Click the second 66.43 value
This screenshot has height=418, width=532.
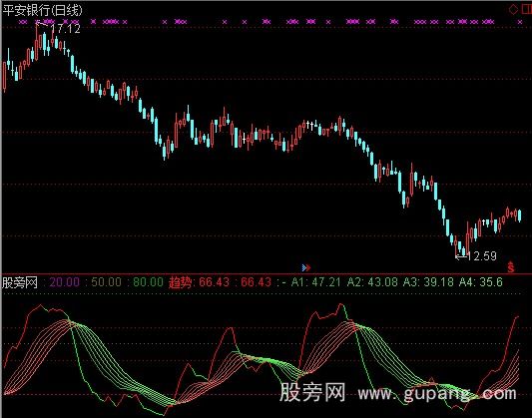[257, 282]
